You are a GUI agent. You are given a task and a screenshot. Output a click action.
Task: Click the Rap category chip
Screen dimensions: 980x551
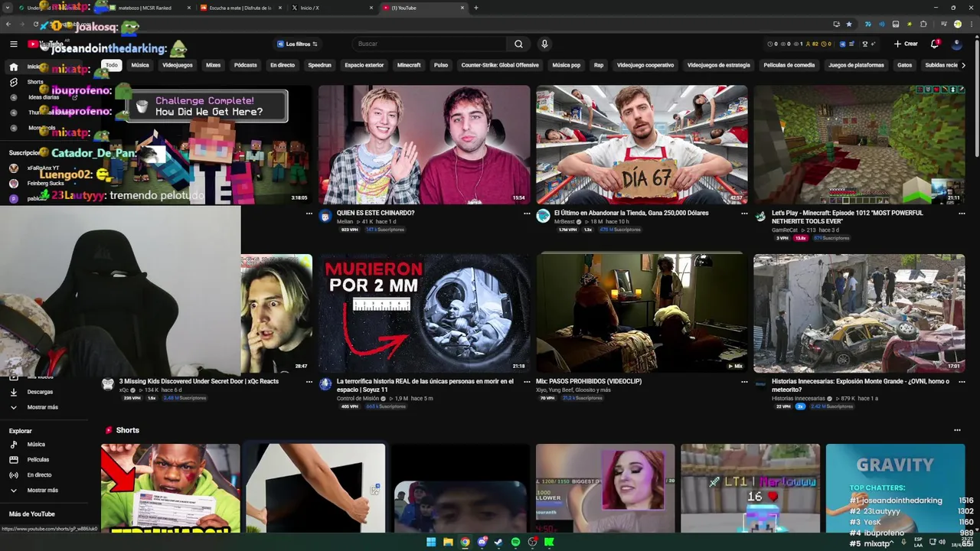tap(599, 65)
